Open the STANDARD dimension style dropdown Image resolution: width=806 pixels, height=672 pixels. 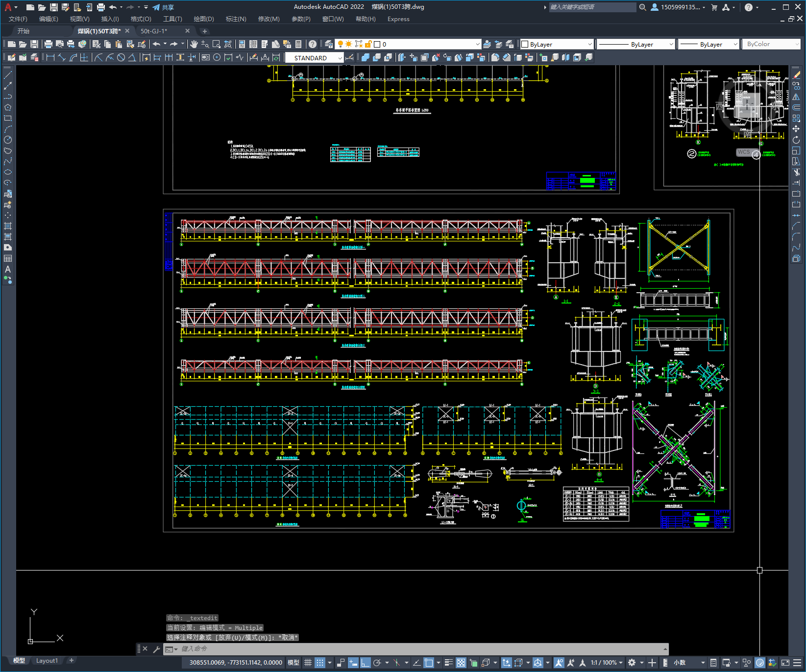pos(315,58)
